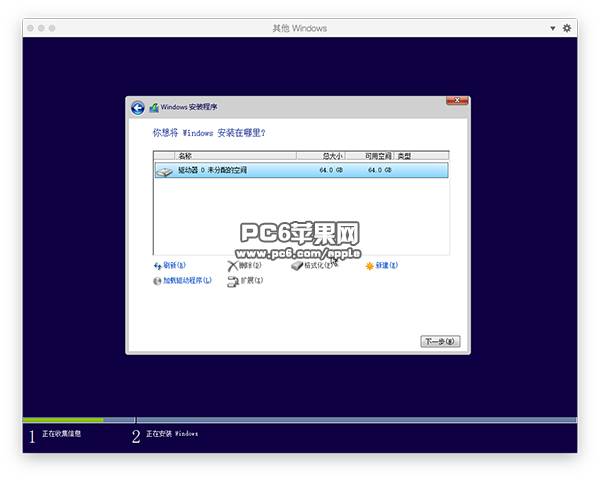Click the 扩展 (Extend) link

click(x=252, y=280)
